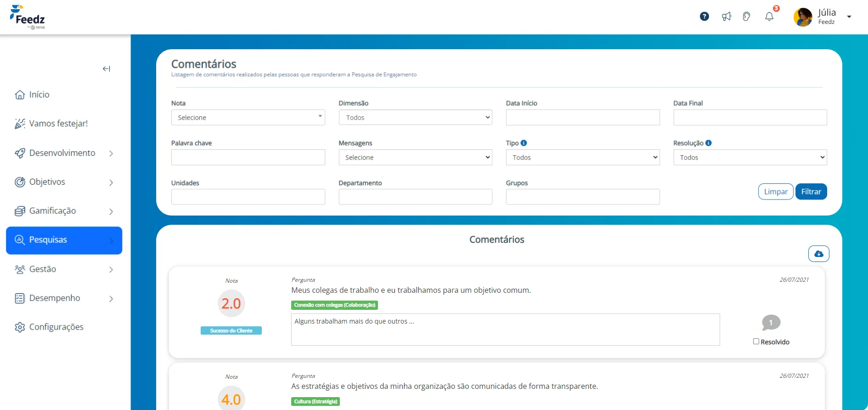868x410 pixels.
Task: Expand the Desempenho chevron
Action: [x=111, y=299]
